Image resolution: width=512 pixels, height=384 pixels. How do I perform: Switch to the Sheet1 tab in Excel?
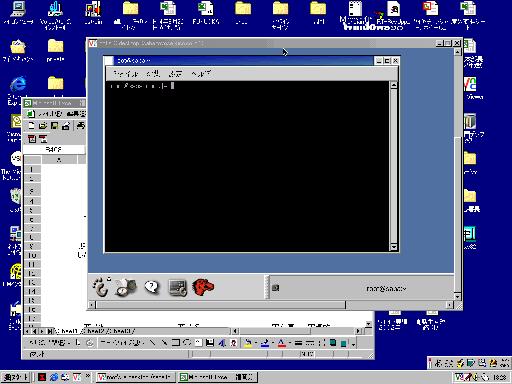pyautogui.click(x=69, y=331)
